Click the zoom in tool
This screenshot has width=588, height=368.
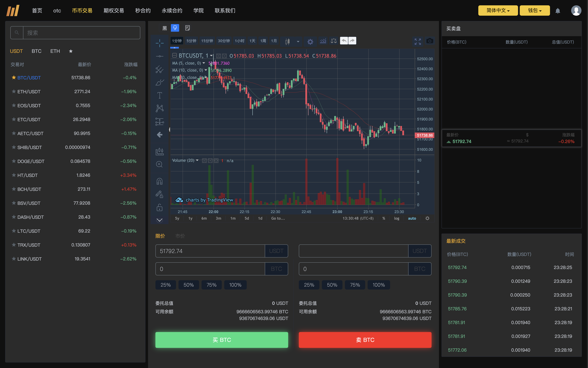159,164
